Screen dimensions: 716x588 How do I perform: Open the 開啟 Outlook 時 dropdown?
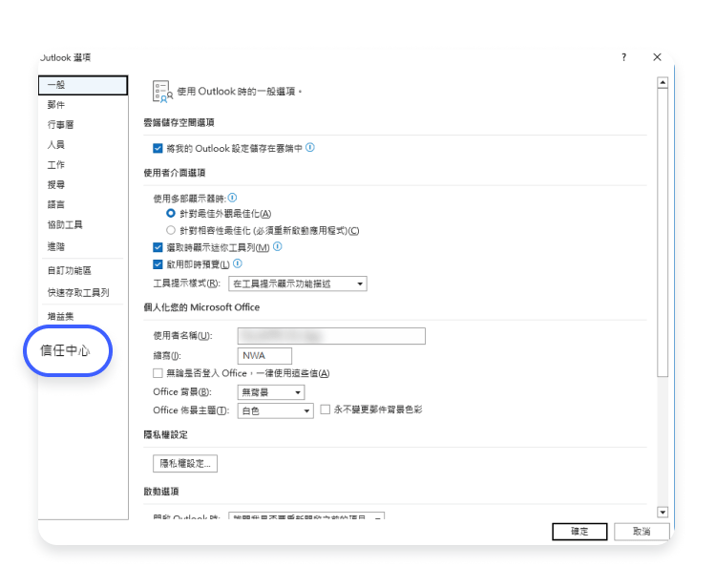point(306,515)
